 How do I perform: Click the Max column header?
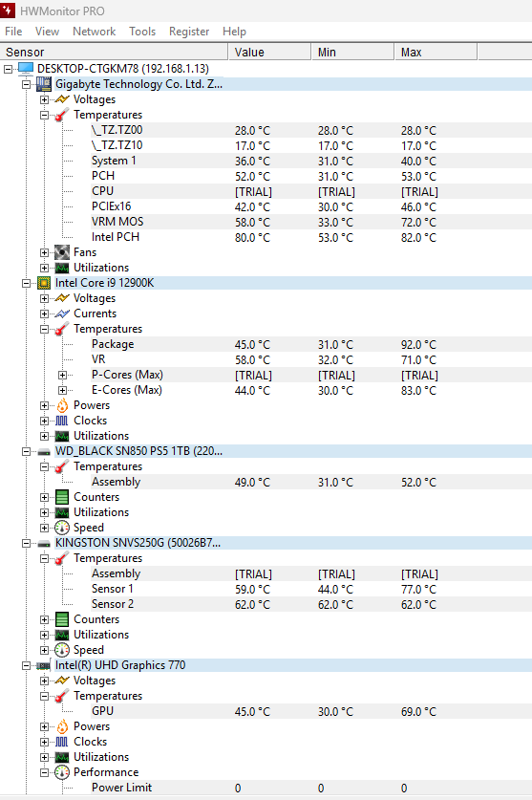pos(436,52)
